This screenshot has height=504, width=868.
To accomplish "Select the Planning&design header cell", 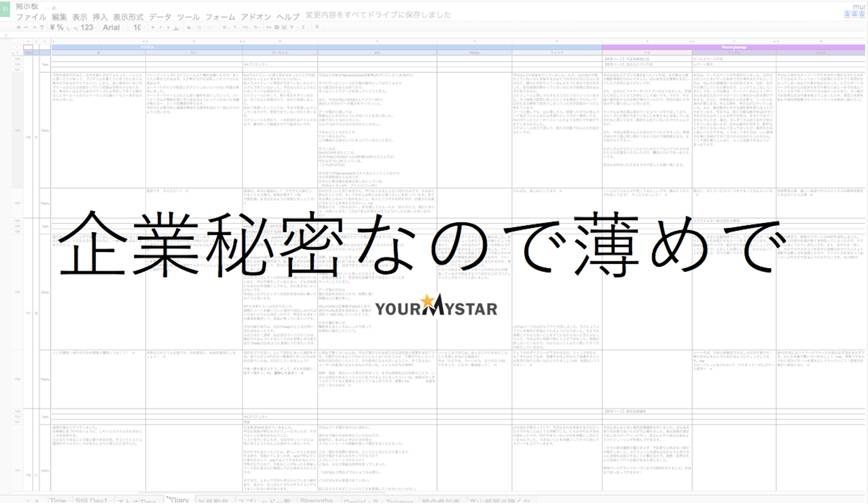I will pyautogui.click(x=734, y=46).
